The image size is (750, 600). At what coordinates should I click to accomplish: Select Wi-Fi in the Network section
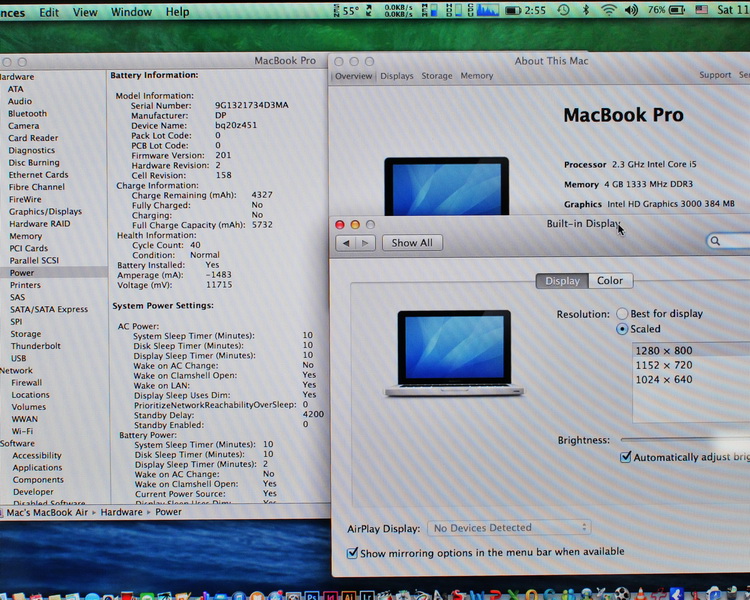click(22, 431)
